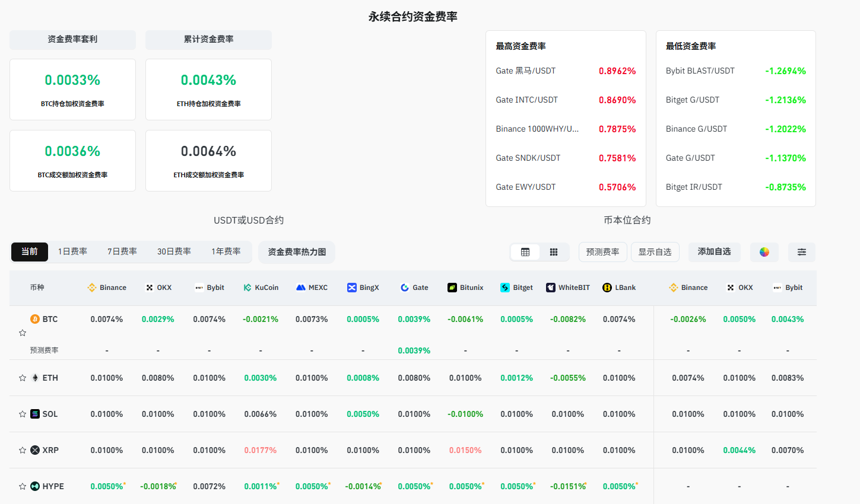The height and width of the screenshot is (504, 860).
Task: Click the Bitcoin coin icon
Action: click(35, 319)
